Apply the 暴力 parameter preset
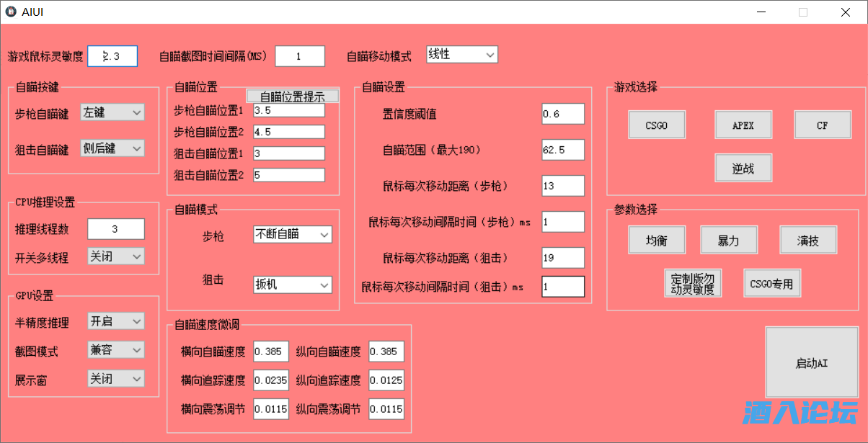 [728, 240]
